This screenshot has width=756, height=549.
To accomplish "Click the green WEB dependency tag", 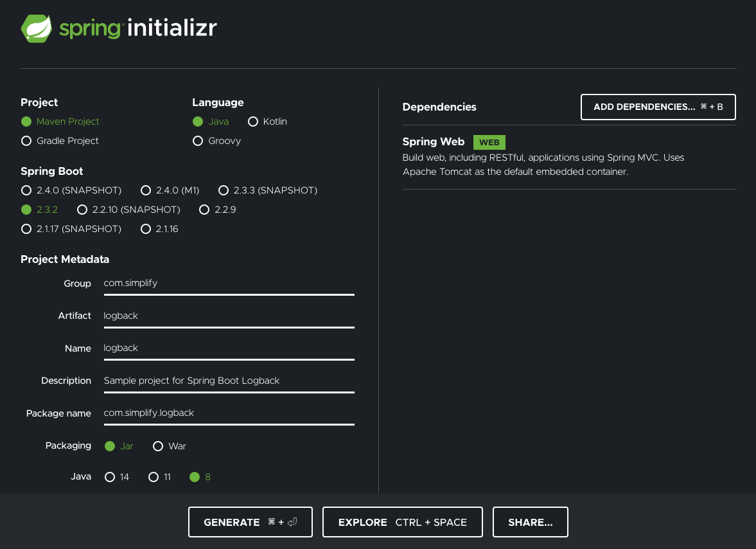I will [489, 142].
